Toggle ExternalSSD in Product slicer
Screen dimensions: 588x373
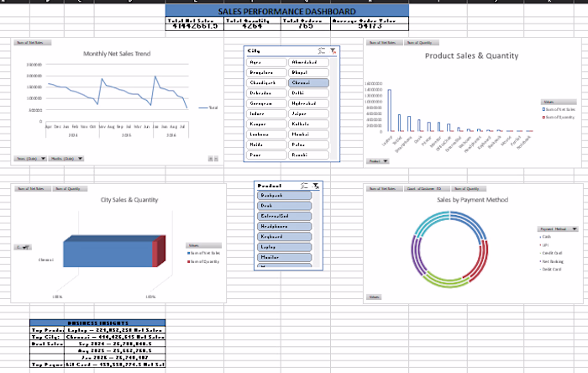coord(284,216)
